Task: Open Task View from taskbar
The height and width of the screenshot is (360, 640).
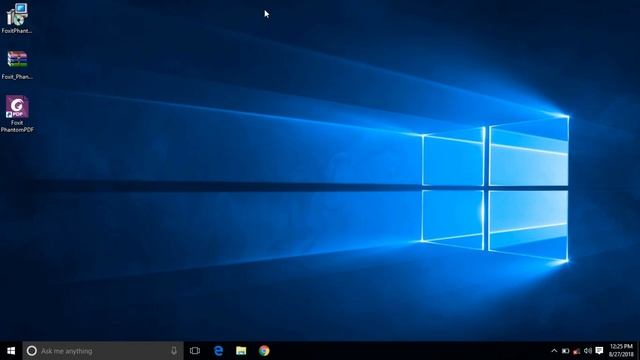Action: coord(195,351)
